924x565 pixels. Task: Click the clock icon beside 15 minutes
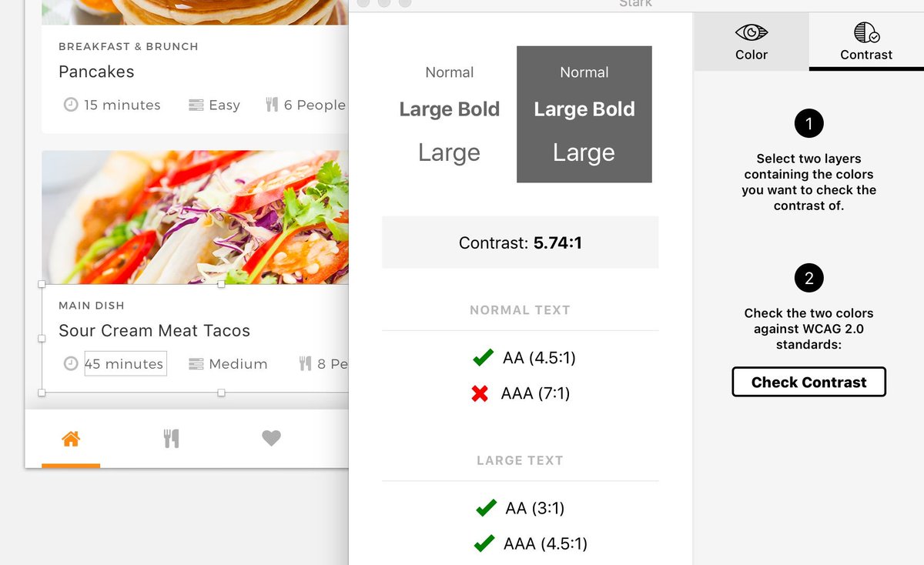[x=71, y=105]
